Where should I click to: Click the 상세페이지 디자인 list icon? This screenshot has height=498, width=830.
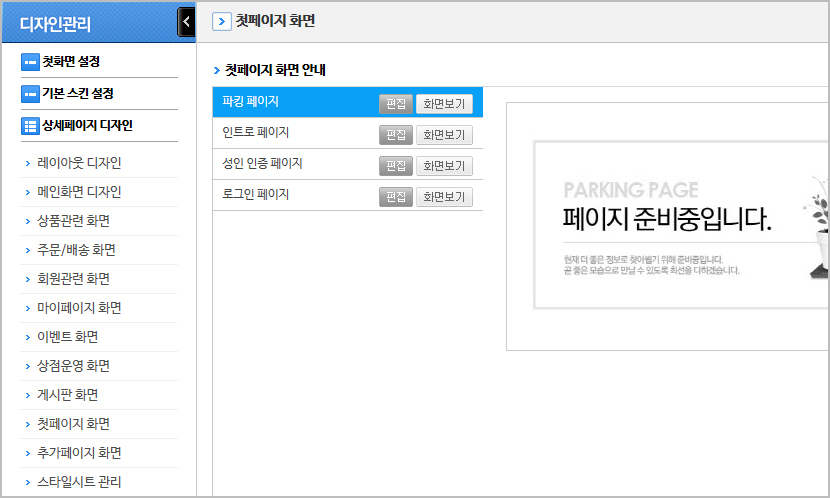[x=30, y=126]
